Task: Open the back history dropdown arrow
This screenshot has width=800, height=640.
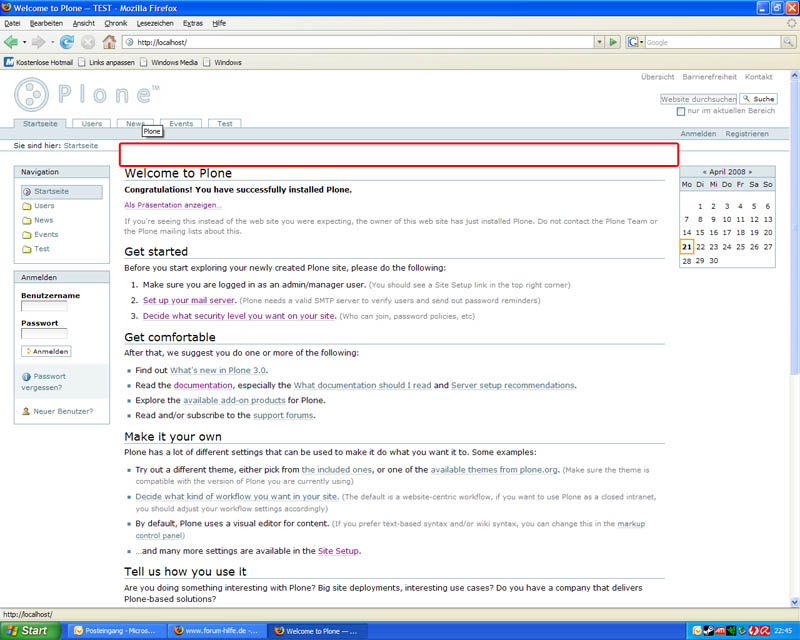Action: [24, 42]
